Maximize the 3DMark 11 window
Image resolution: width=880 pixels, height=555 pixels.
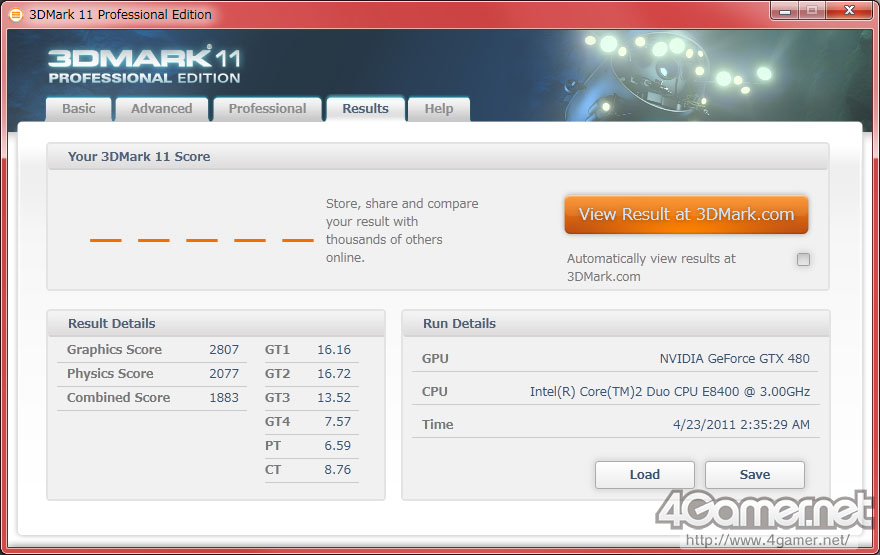(812, 11)
